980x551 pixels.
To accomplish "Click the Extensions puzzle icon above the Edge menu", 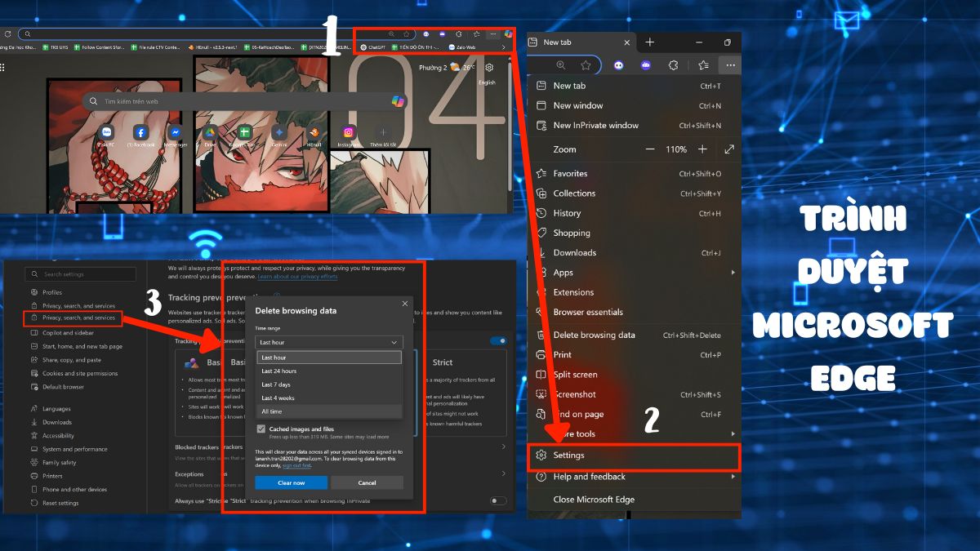I will click(x=674, y=65).
